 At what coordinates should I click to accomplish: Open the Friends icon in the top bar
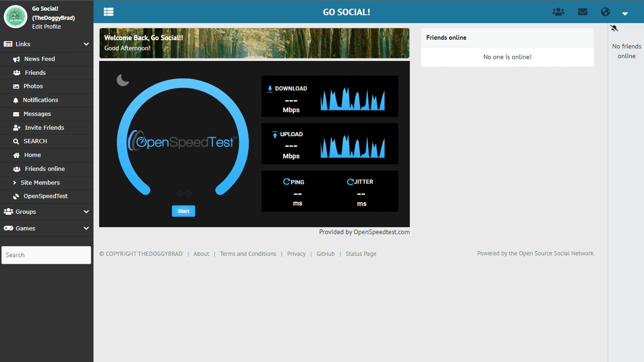tap(558, 12)
